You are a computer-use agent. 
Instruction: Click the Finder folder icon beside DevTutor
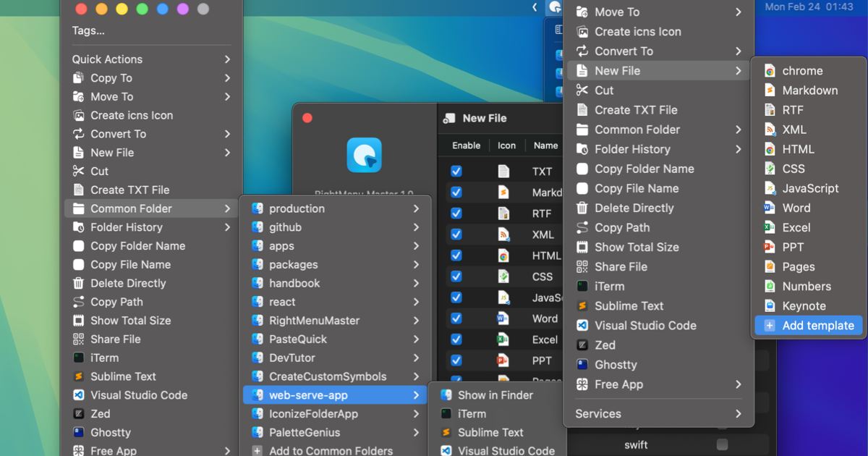257,358
